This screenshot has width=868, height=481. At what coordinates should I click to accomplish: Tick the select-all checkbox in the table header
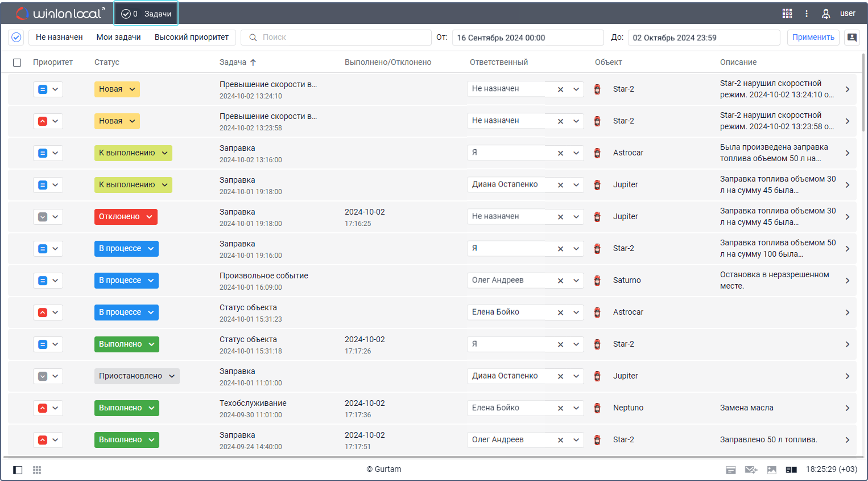click(17, 63)
